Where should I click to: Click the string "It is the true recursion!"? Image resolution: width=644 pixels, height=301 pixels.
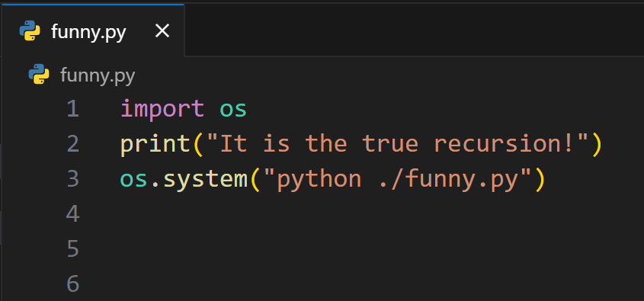click(x=398, y=144)
